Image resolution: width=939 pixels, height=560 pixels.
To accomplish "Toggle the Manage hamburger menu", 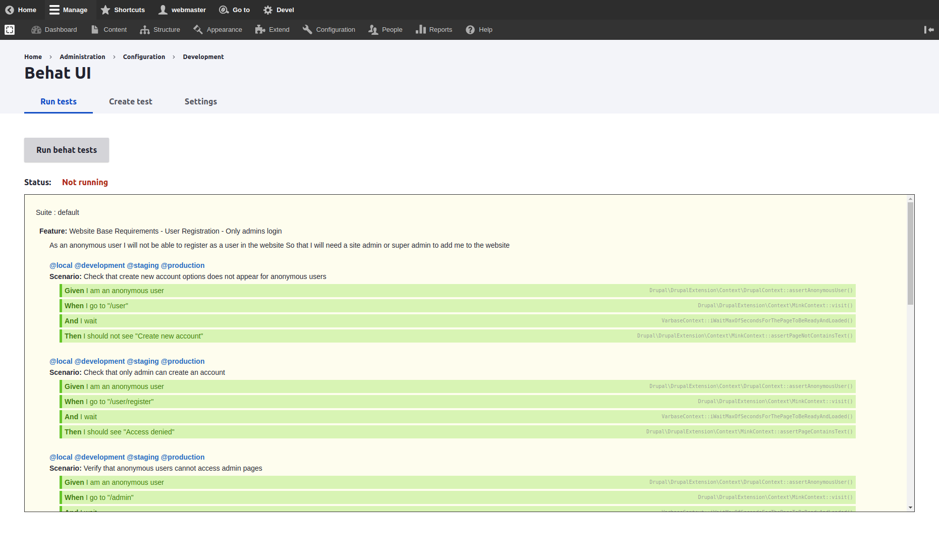I will [69, 10].
